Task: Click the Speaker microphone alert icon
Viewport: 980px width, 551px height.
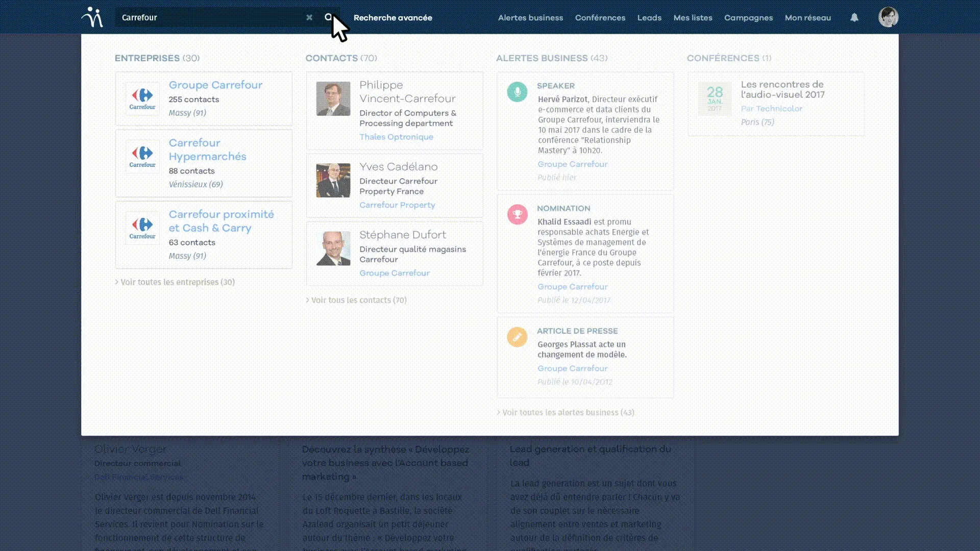Action: [x=517, y=92]
